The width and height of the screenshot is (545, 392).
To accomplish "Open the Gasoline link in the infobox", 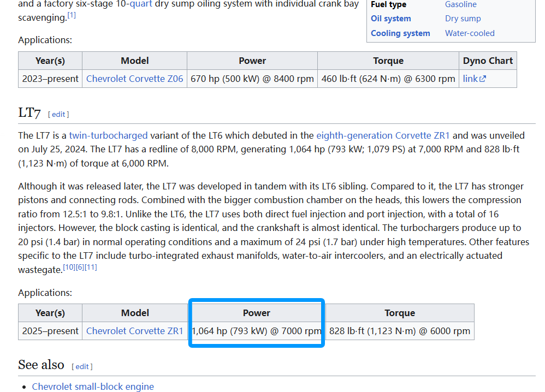I will pos(460,4).
